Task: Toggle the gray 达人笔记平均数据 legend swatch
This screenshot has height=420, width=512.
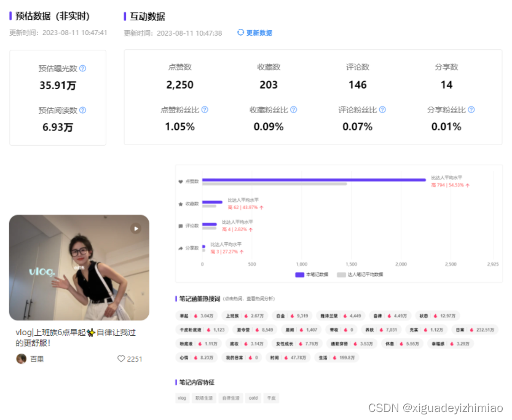Action: coord(341,275)
